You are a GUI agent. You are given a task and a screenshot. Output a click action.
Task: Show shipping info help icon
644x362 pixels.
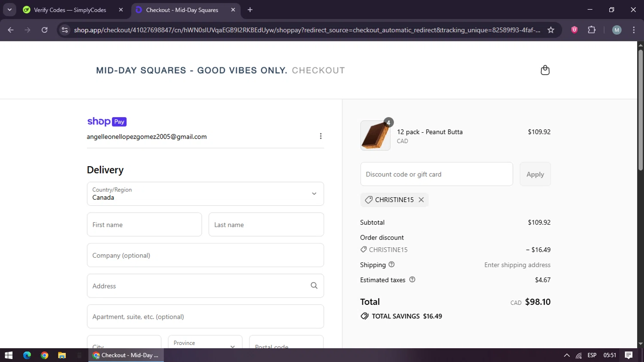[x=392, y=265]
